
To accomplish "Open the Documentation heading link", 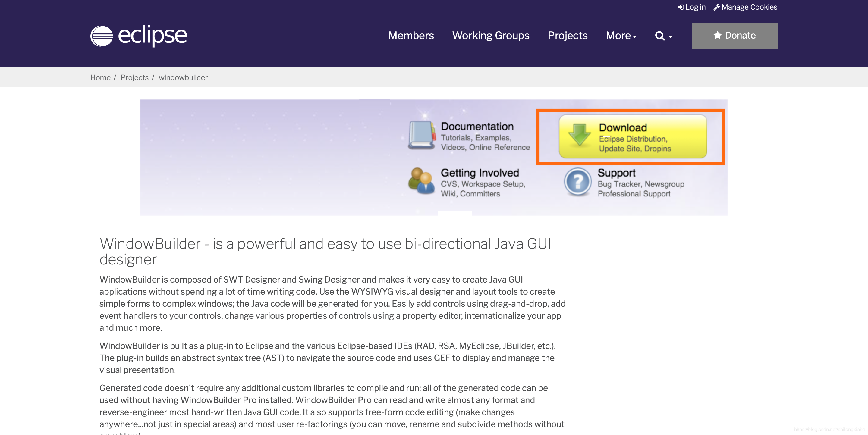I will [477, 126].
